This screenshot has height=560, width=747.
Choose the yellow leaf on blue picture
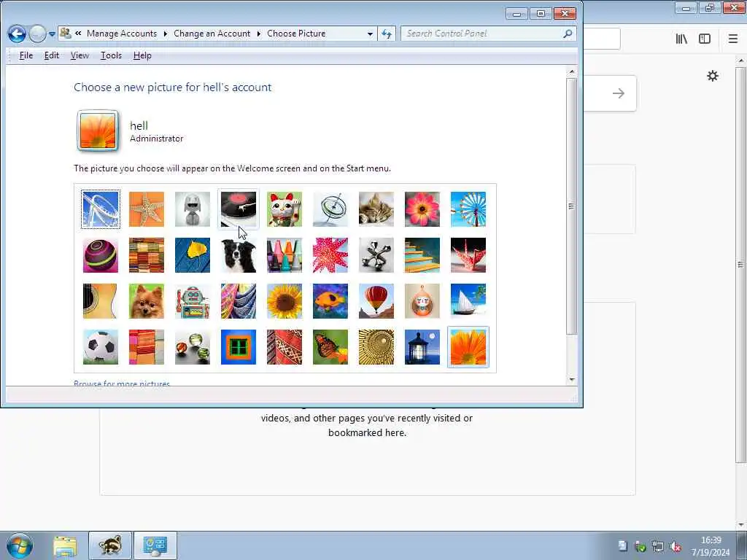[193, 255]
